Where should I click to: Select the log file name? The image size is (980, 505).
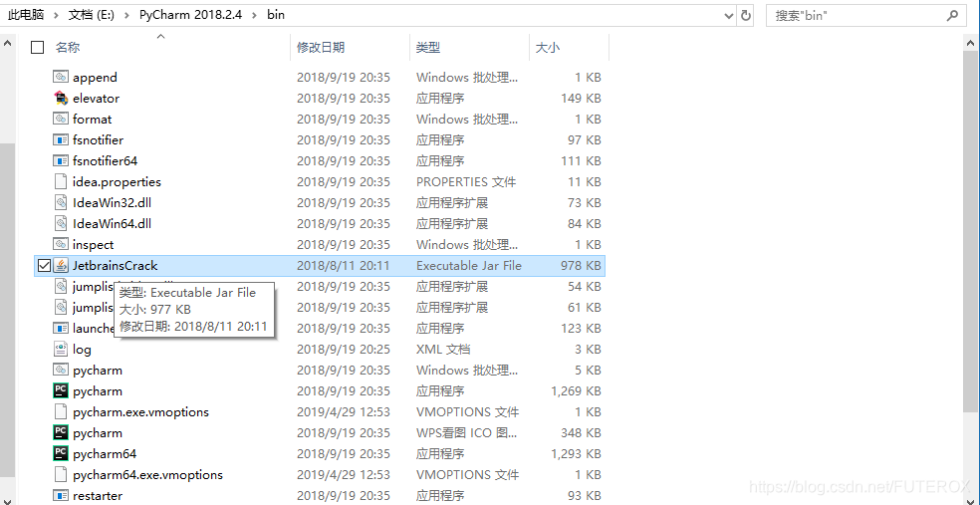[82, 350]
